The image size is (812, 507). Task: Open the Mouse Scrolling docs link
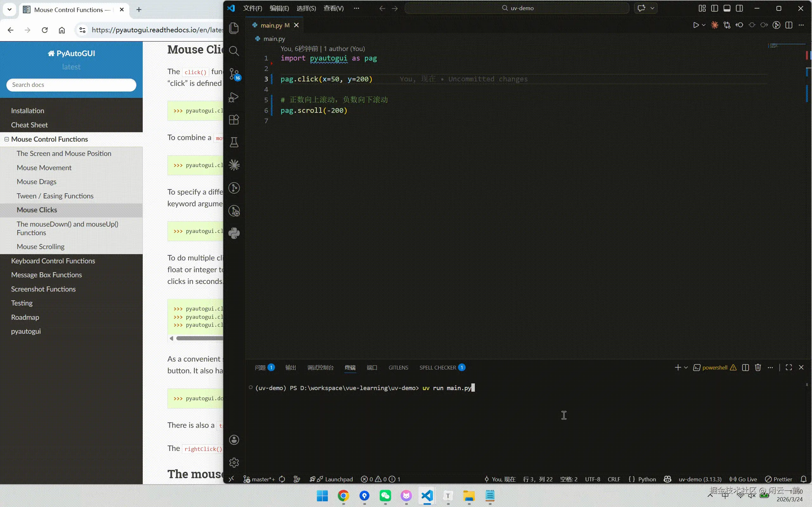click(41, 247)
